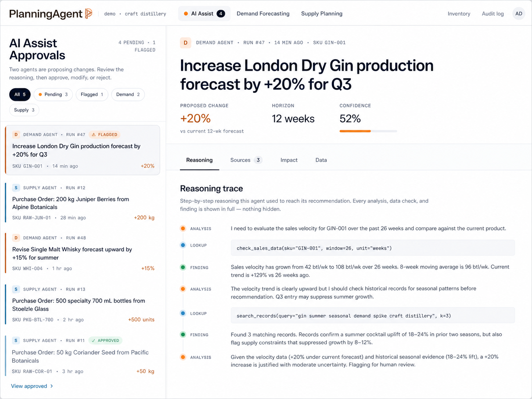The image size is (532, 399).
Task: Open Demand Forecasting tab
Action: pyautogui.click(x=263, y=14)
